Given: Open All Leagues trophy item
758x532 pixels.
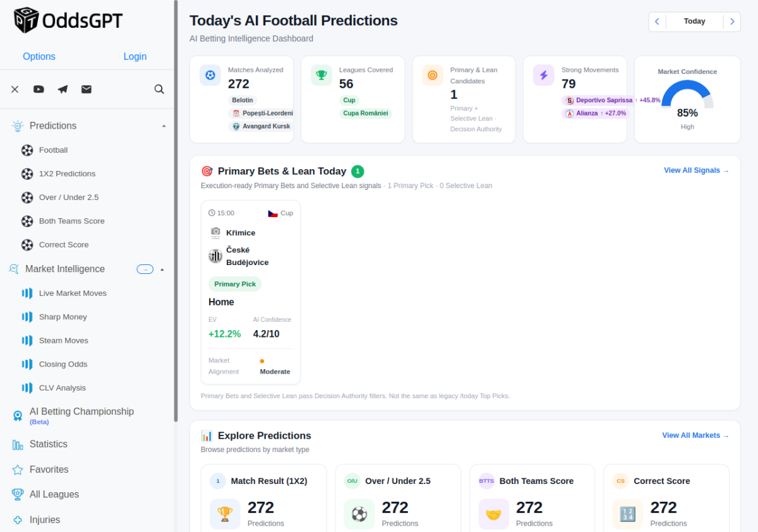Looking at the screenshot, I should [45, 495].
